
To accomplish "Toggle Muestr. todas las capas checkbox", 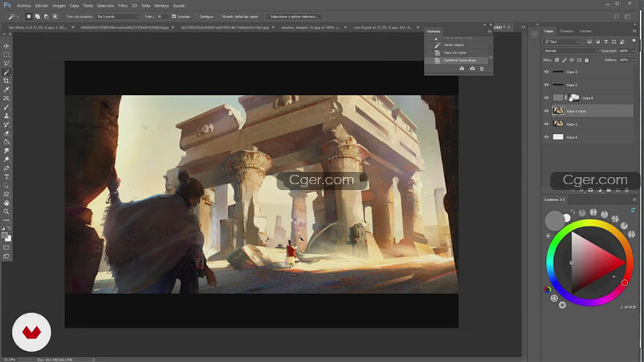I will tap(219, 16).
